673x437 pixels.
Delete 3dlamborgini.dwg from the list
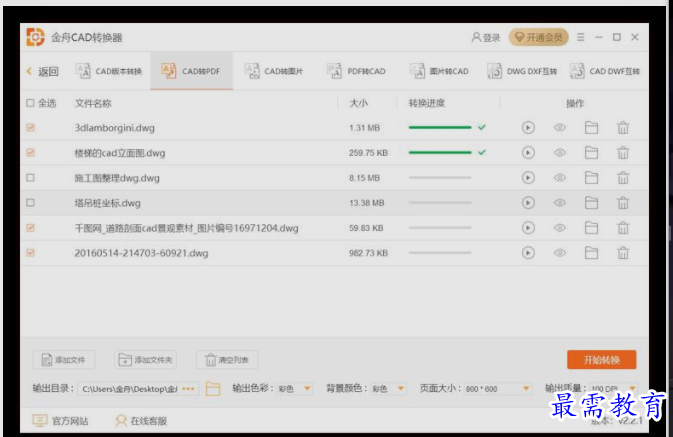(623, 127)
